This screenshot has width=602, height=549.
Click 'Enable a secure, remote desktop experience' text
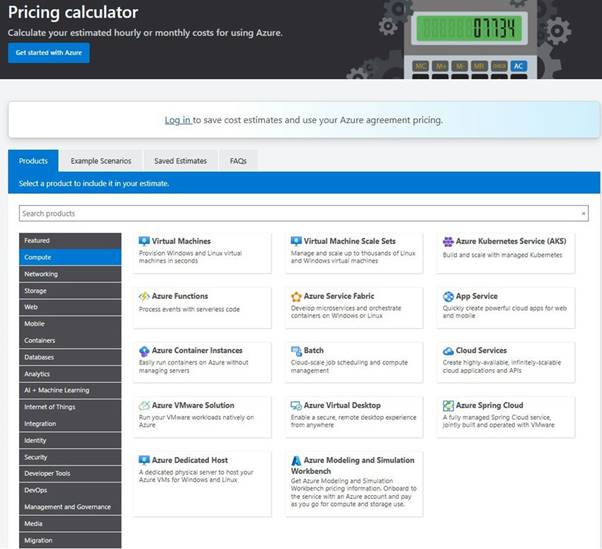click(353, 421)
